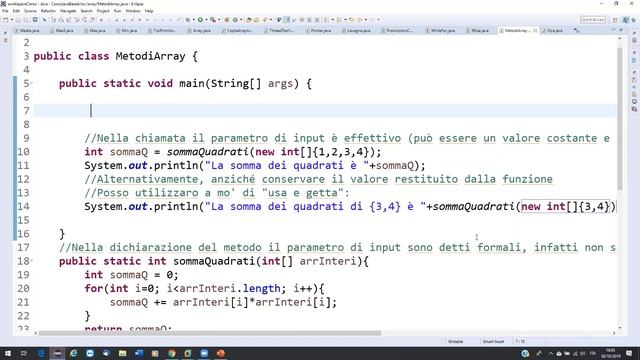This screenshot has width=640, height=360.
Task: Open the Run dropdown arrow
Action: pos(206,20)
